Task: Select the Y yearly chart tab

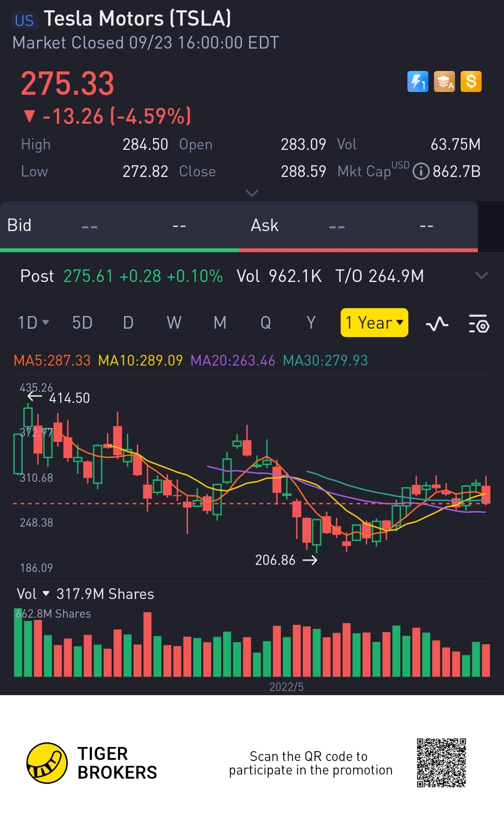Action: (311, 323)
